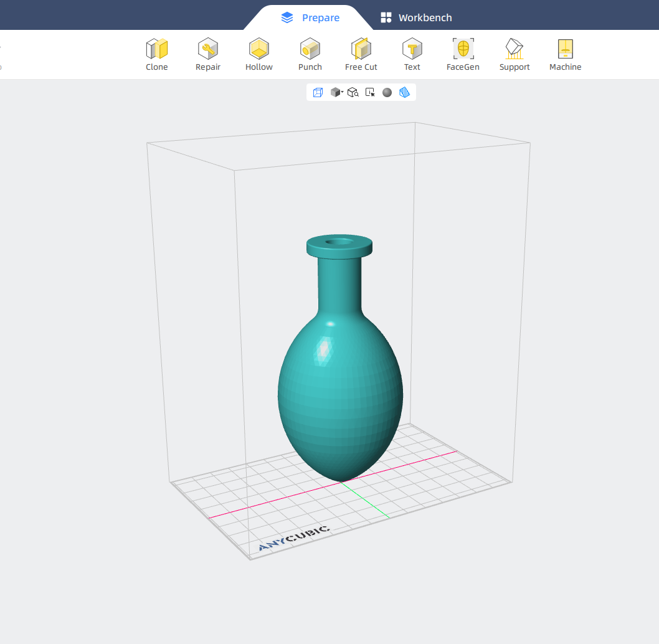Click the vase's top rim opening

(x=339, y=242)
